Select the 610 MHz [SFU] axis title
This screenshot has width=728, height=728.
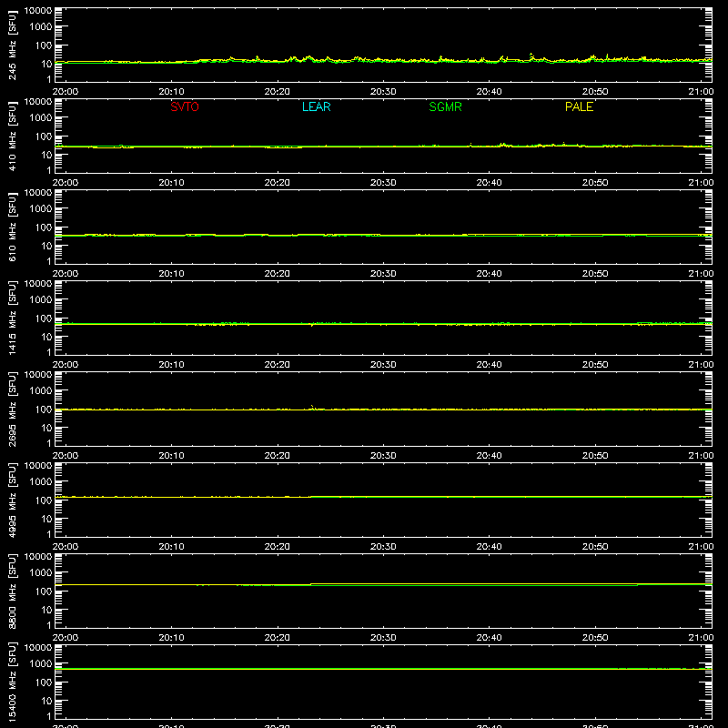click(12, 227)
